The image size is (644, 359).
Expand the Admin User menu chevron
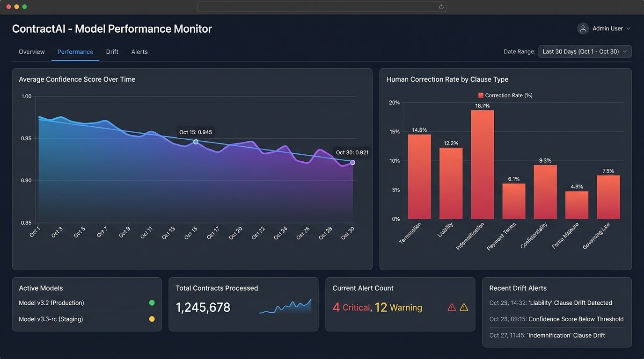[628, 29]
